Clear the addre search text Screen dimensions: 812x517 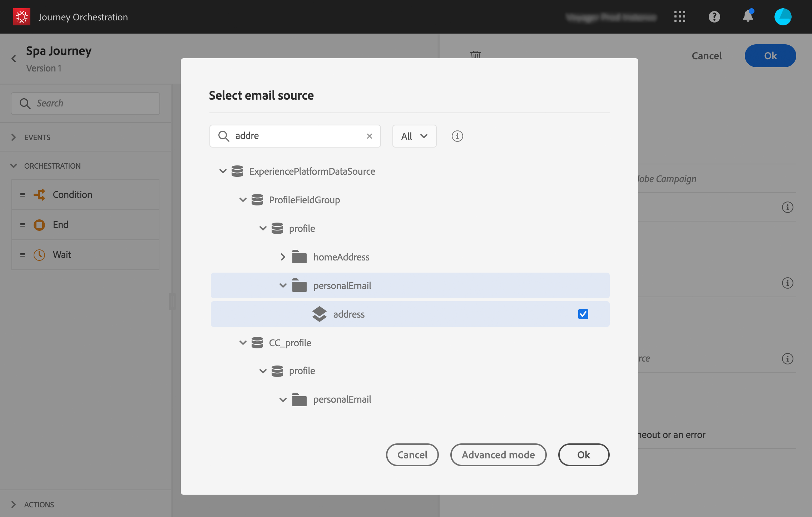[370, 136]
